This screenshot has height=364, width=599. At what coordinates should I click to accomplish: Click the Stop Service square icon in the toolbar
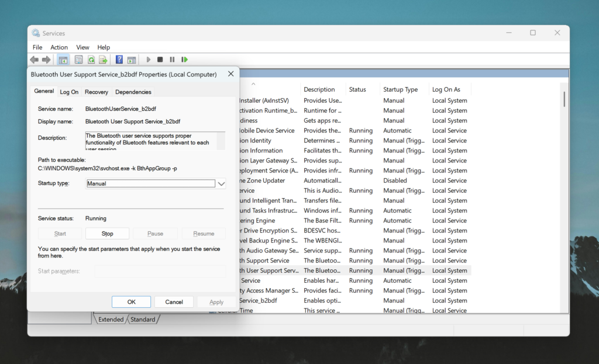pyautogui.click(x=160, y=60)
